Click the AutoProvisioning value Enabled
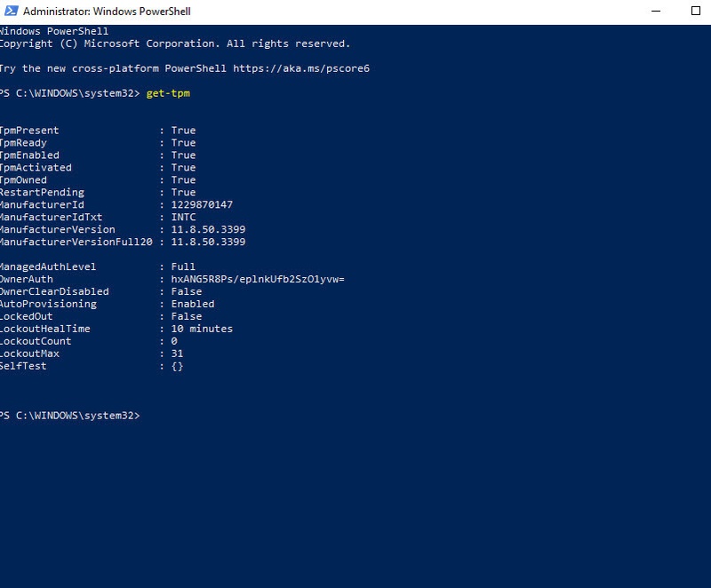Screen dimensions: 711x588 pos(193,304)
